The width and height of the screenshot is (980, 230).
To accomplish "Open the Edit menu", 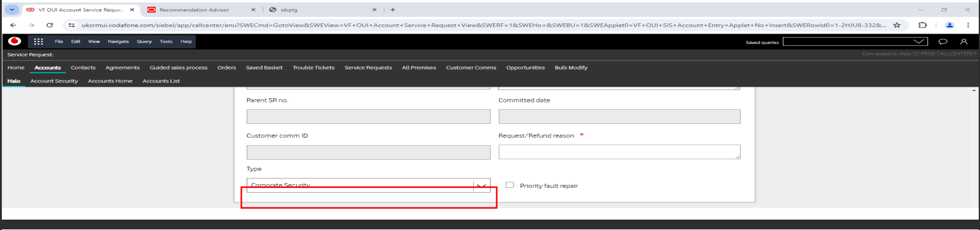I will point(76,41).
